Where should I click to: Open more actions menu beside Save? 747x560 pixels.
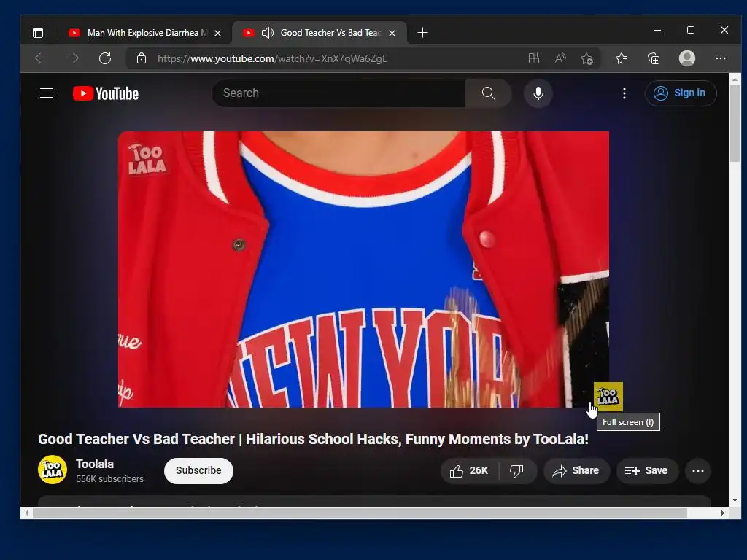698,471
